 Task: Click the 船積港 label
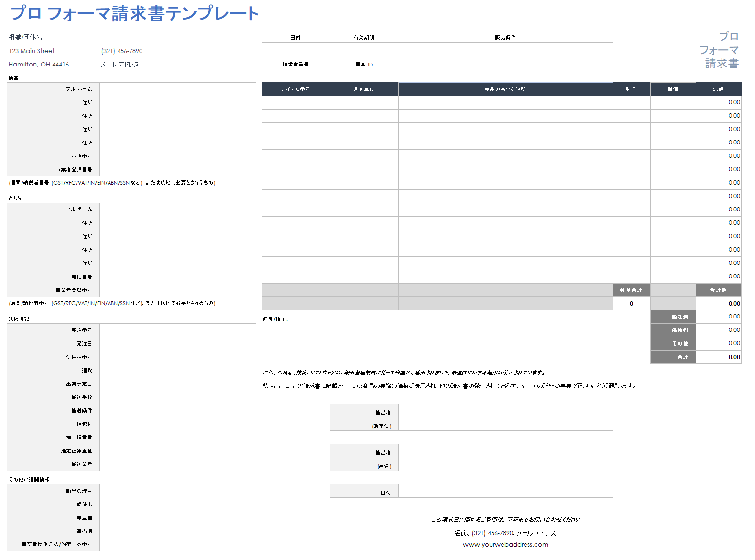coord(84,504)
